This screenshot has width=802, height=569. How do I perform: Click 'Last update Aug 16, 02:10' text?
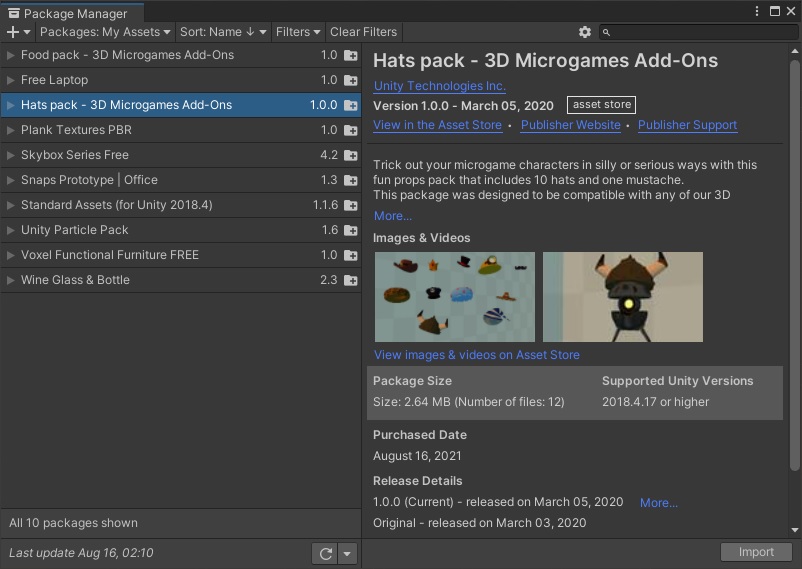coord(81,553)
